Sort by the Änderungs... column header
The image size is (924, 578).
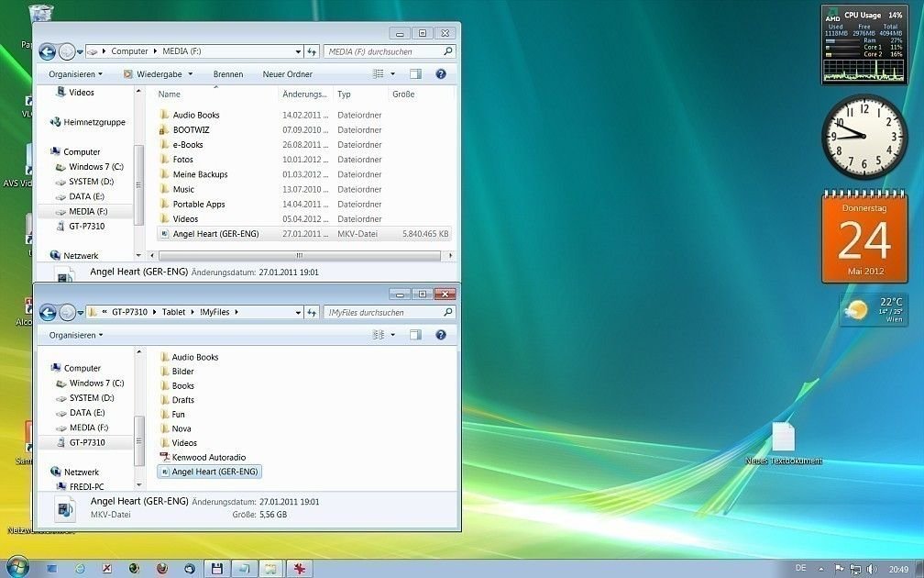click(x=304, y=94)
